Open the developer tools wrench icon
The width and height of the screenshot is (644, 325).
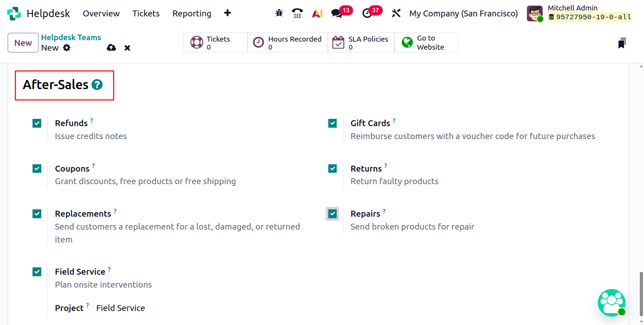pos(396,13)
